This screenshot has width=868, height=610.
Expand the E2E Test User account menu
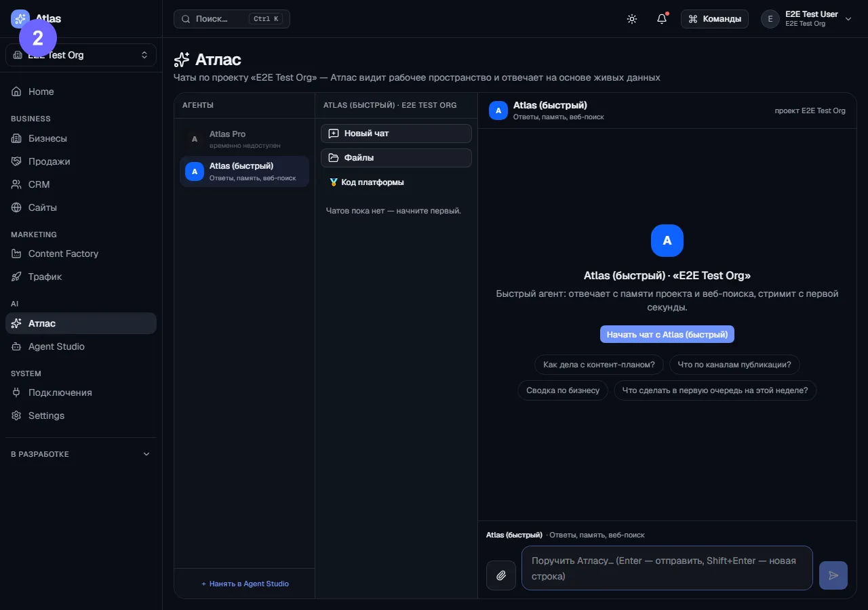click(x=806, y=19)
